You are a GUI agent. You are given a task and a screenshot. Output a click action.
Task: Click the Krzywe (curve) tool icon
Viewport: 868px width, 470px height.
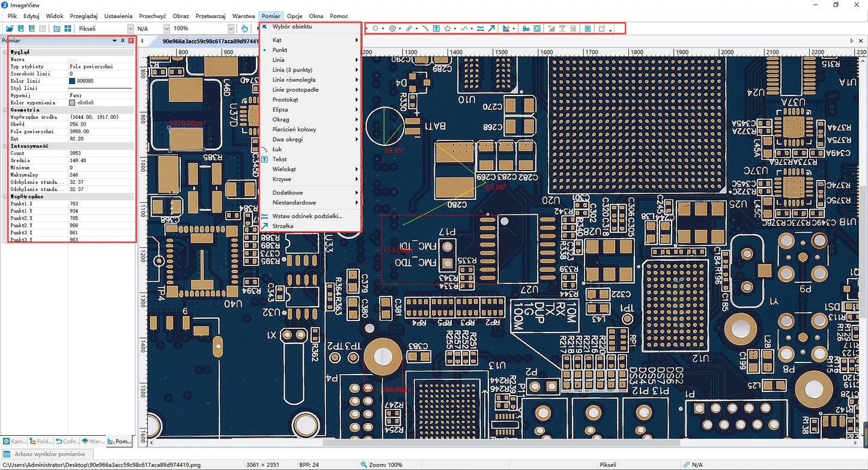(463, 28)
